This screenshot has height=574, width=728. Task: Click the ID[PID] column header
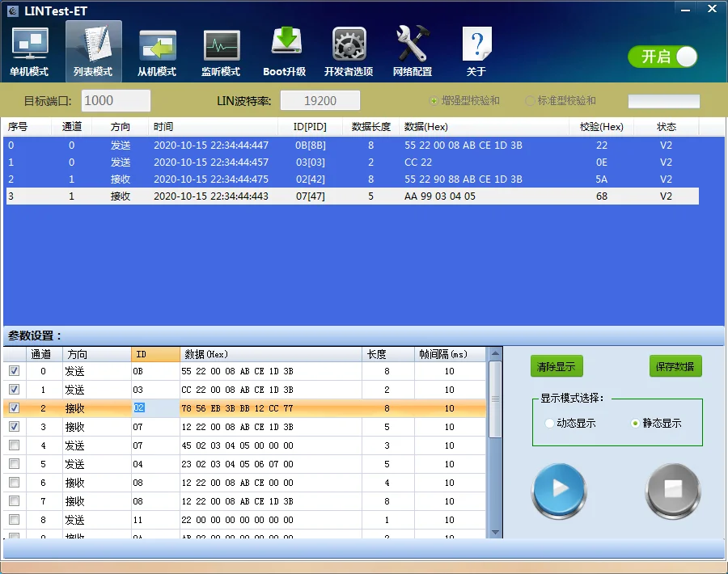(310, 127)
